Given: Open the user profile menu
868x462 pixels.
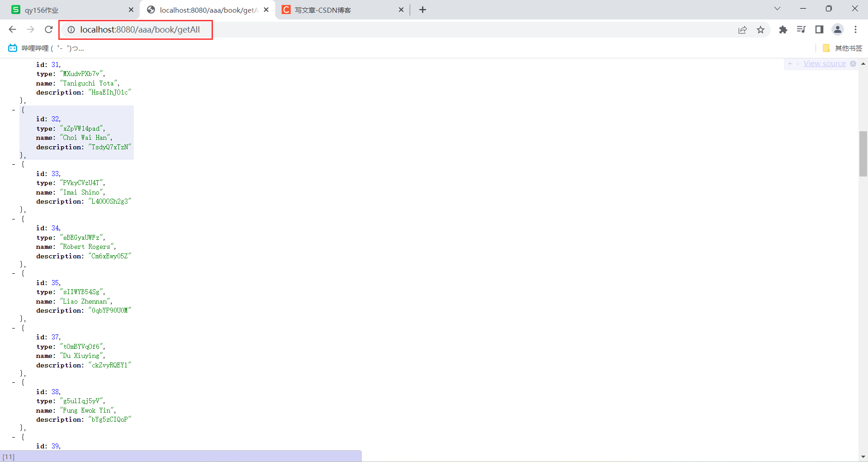Looking at the screenshot, I should 838,29.
